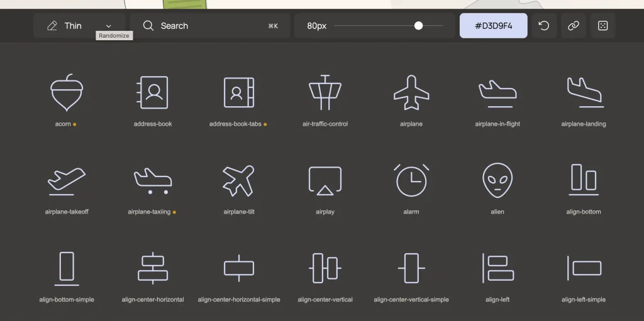644x321 pixels.
Task: Pick the air-traffic-control icon
Action: point(325,92)
